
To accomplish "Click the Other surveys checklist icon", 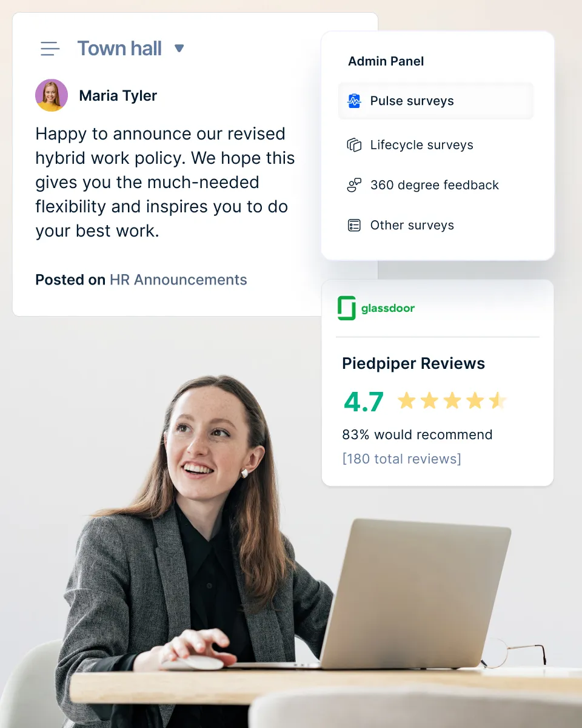I will coord(354,225).
